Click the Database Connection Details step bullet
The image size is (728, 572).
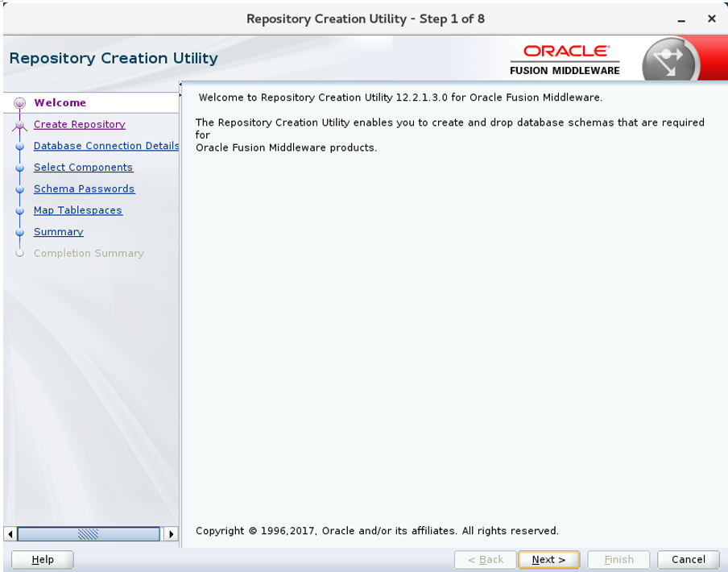click(x=19, y=147)
